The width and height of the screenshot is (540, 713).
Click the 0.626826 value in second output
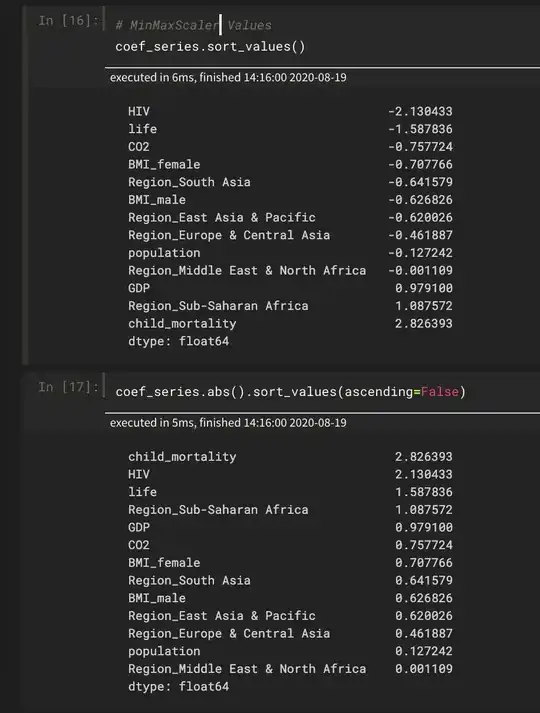pos(424,598)
